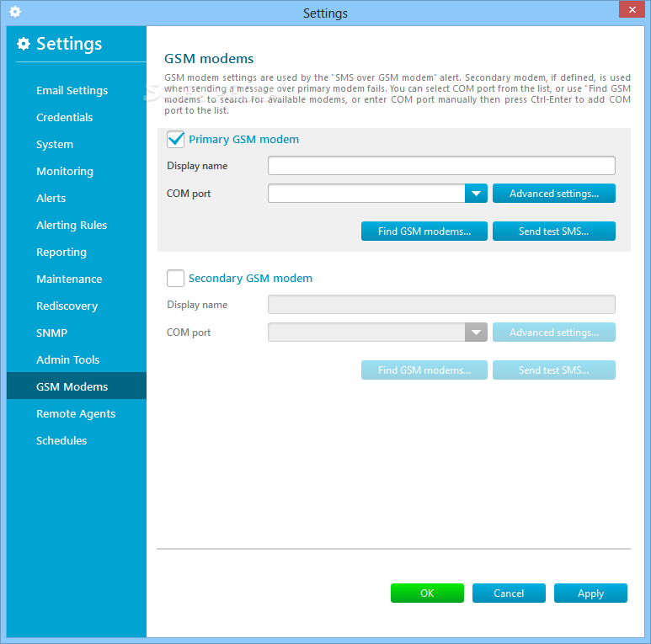Select GSM Modems in the sidebar
The width and height of the screenshot is (651, 644).
coord(77,386)
